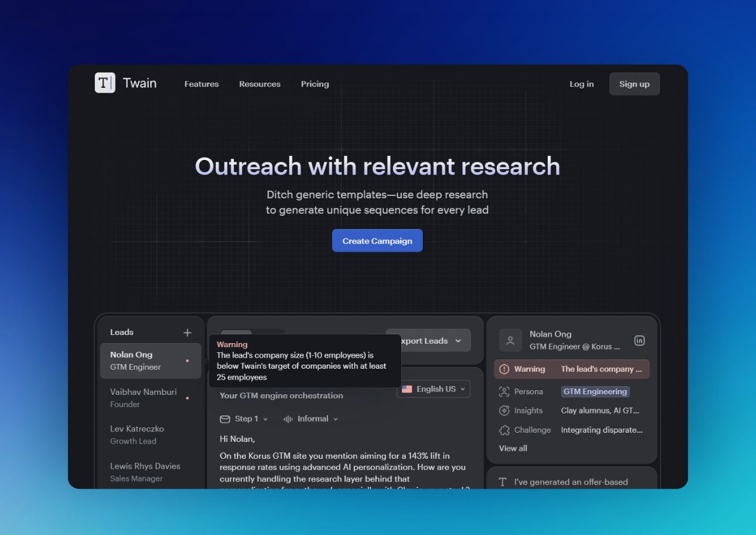Click the Twain logo icon

click(x=105, y=83)
